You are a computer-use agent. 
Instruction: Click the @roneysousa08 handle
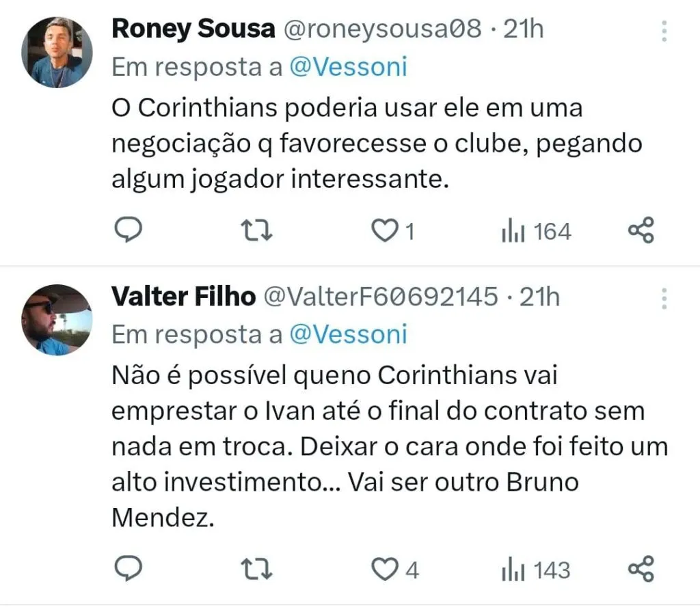coord(380,29)
